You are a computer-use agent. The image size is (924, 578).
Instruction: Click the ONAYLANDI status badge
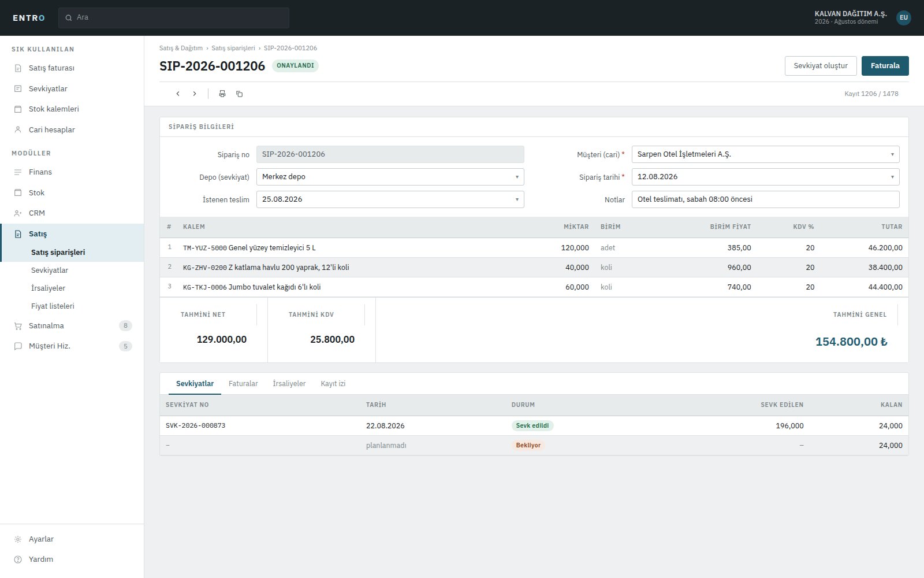click(295, 66)
